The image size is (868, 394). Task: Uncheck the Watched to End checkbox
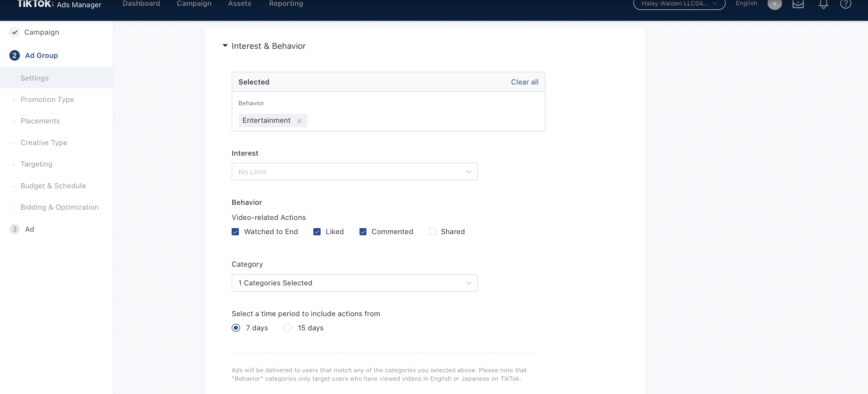point(235,232)
